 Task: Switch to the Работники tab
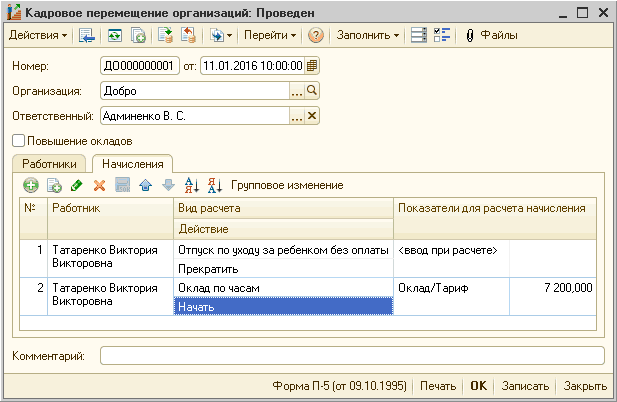coord(49,164)
